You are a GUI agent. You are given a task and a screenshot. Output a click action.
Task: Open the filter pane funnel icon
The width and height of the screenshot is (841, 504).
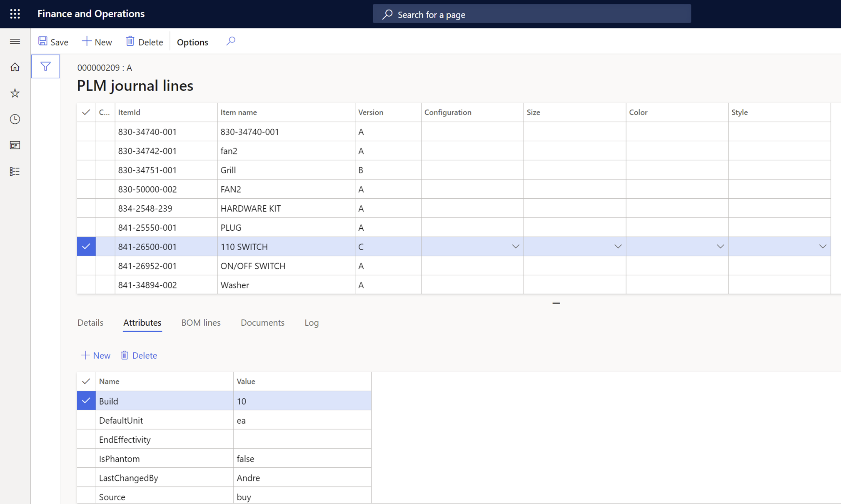46,66
